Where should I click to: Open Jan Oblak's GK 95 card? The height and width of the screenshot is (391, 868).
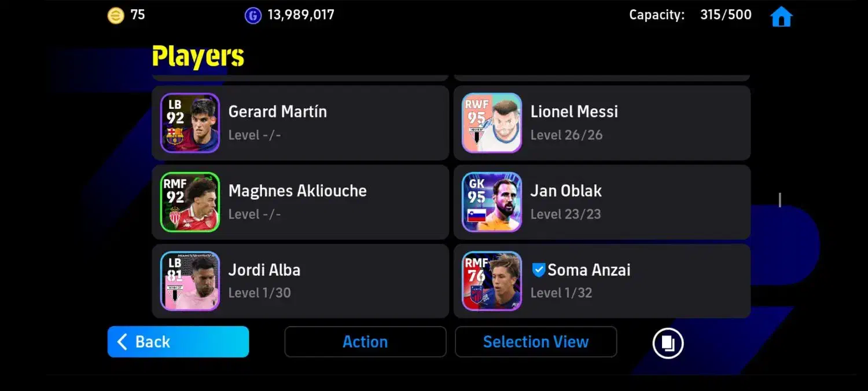pos(492,202)
